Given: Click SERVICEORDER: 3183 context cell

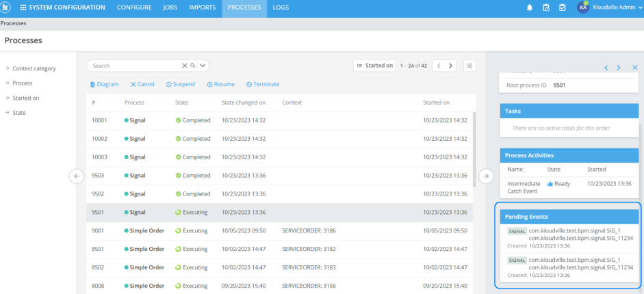Looking at the screenshot, I should click(x=309, y=267).
